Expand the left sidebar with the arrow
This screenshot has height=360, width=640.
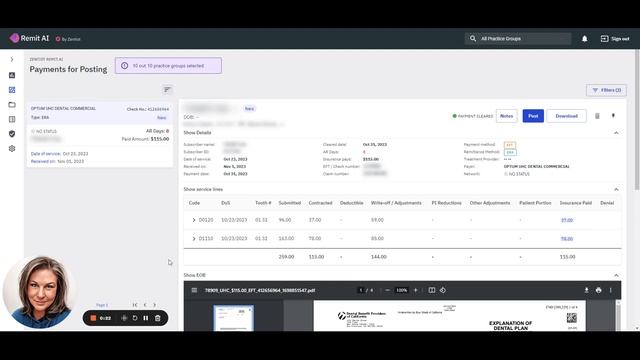tap(12, 60)
